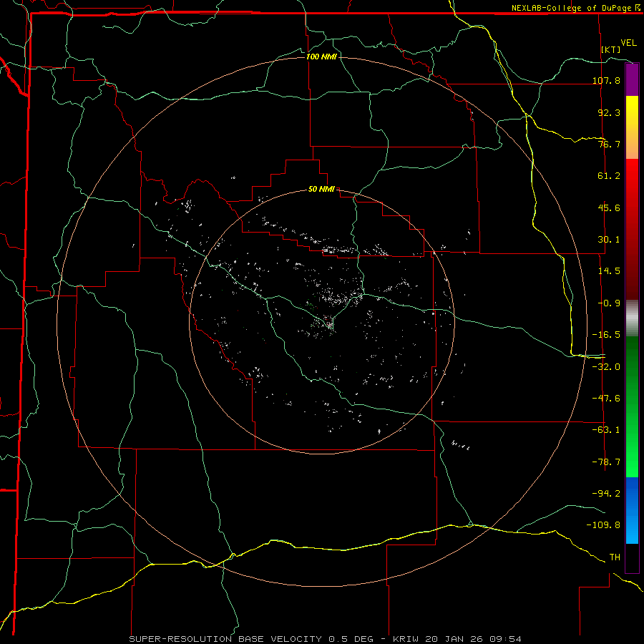This screenshot has height=644, width=644.
Task: Click the 107.8 velocity legend value
Action: click(x=606, y=80)
